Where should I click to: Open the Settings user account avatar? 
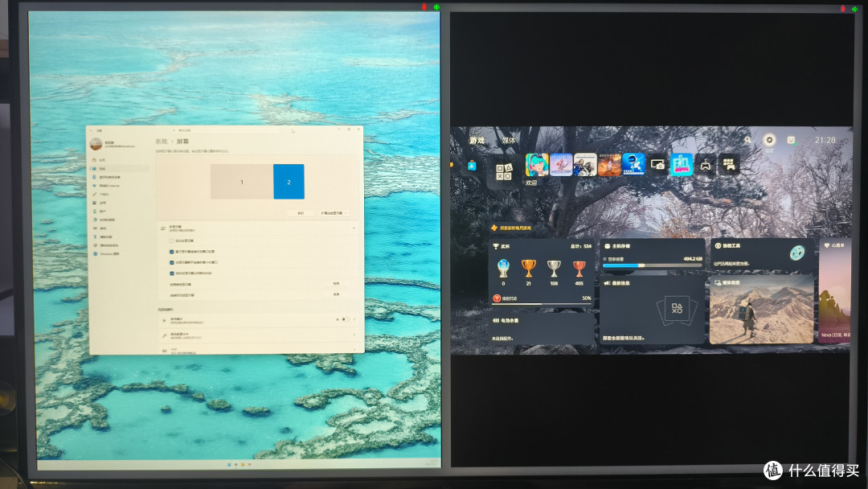click(x=96, y=144)
